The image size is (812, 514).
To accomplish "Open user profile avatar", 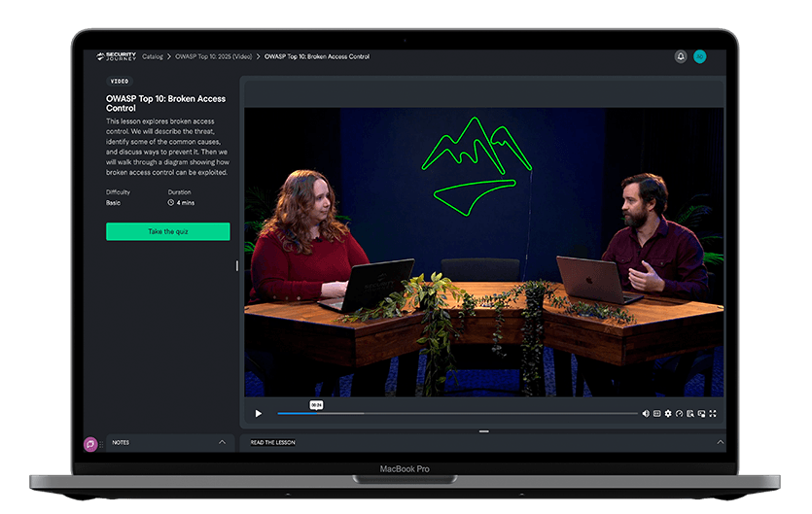I will 699,56.
